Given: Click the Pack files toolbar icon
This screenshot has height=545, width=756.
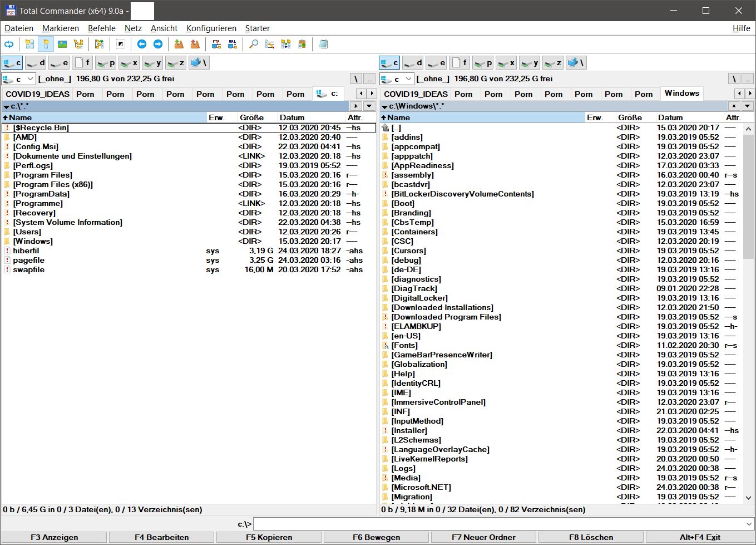Looking at the screenshot, I should (179, 44).
